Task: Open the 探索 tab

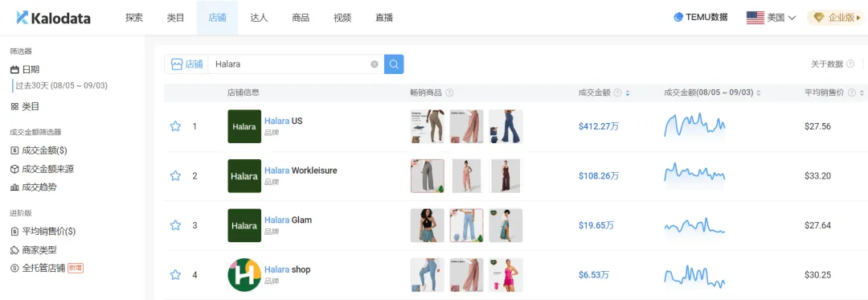Action: point(134,18)
